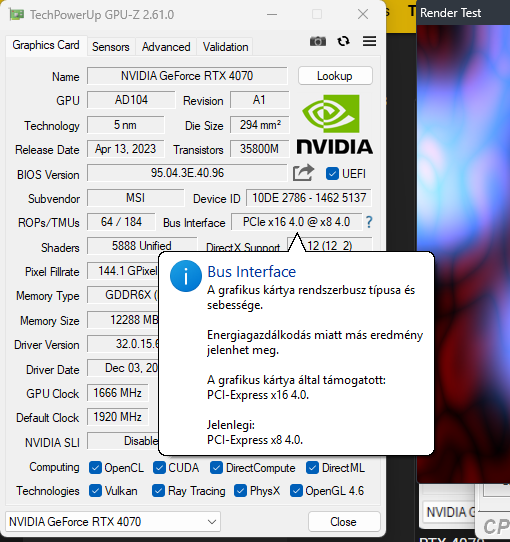510x542 pixels.
Task: Click the Device ID field 10DE 2786
Action: coord(309,198)
